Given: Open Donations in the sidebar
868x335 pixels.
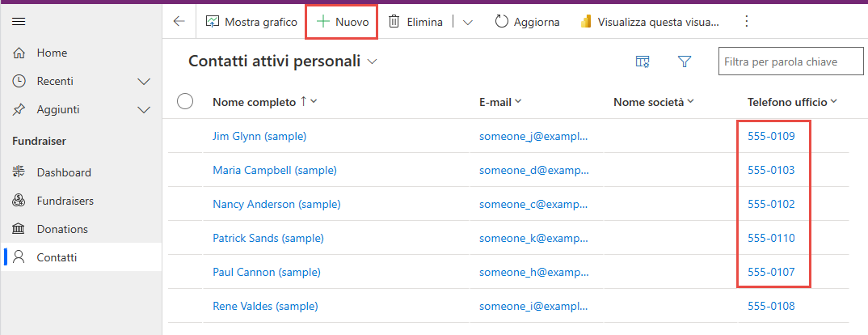Looking at the screenshot, I should pyautogui.click(x=62, y=229).
